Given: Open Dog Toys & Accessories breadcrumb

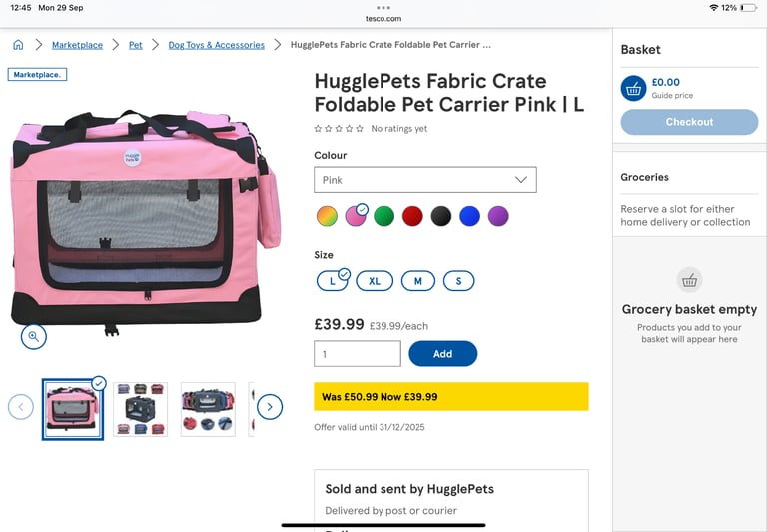Looking at the screenshot, I should coord(216,45).
